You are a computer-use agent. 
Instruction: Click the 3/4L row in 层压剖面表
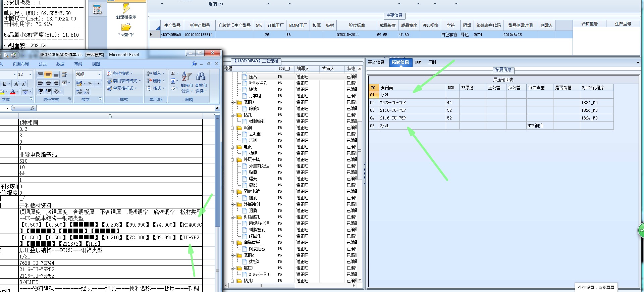pyautogui.click(x=491, y=126)
